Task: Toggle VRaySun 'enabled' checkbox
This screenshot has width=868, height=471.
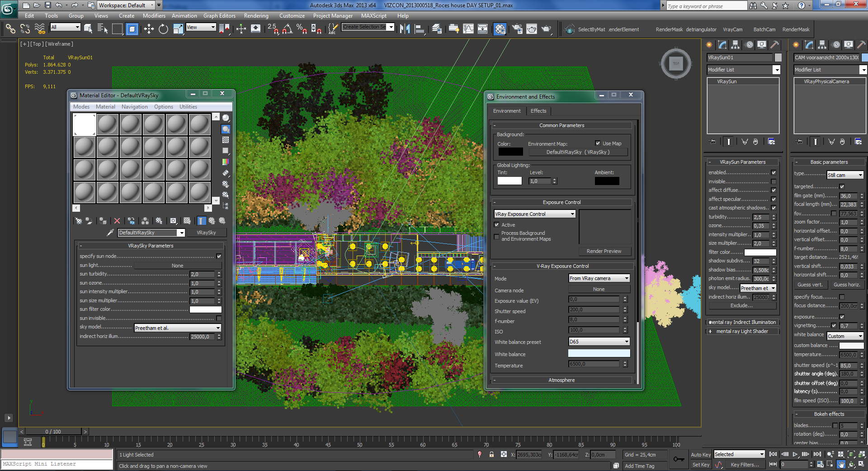Action: 774,172
